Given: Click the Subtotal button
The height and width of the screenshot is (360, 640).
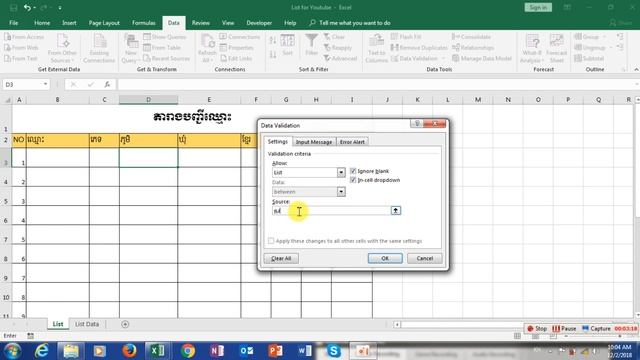Looking at the screenshot, I should (589, 58).
